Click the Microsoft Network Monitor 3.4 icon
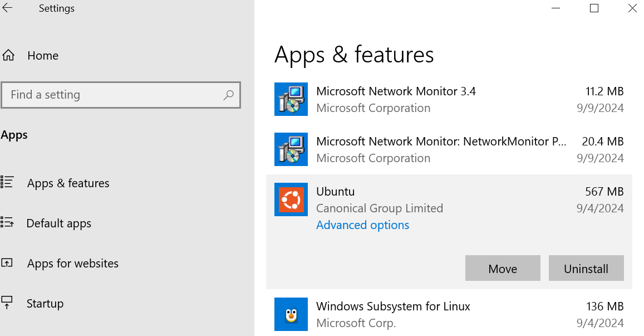This screenshot has width=644, height=336. [291, 99]
